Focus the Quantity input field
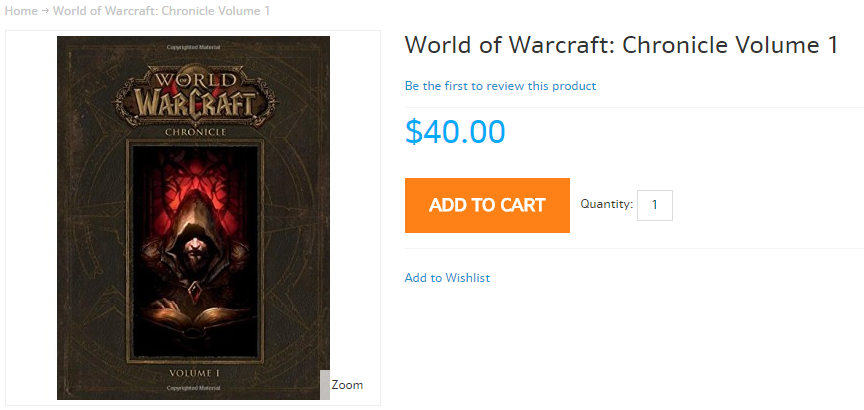 (x=655, y=205)
